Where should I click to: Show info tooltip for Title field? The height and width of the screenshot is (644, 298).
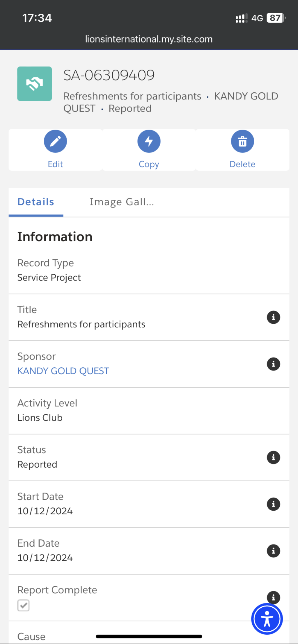(x=274, y=317)
